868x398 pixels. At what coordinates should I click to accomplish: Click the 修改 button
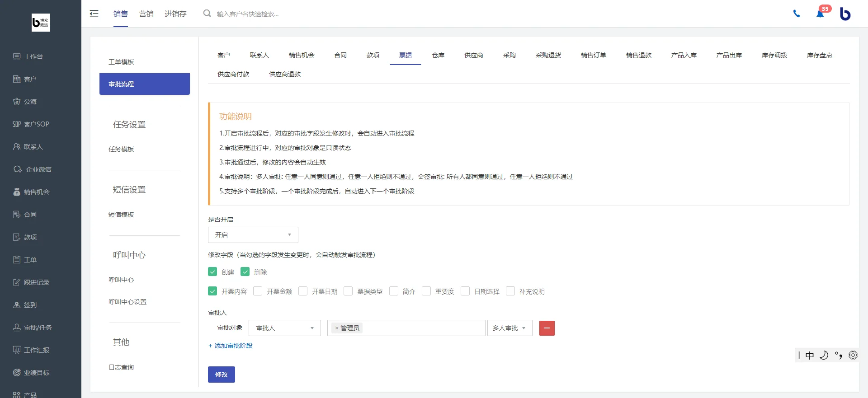[222, 375]
